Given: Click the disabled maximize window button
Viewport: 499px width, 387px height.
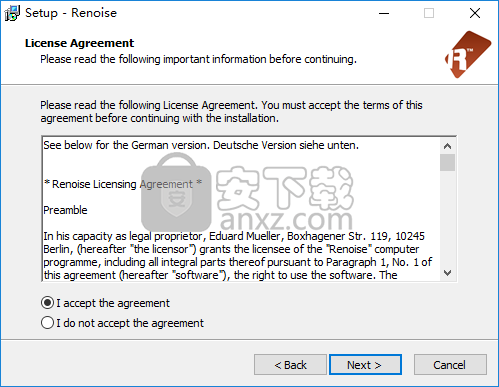Looking at the screenshot, I should (429, 13).
